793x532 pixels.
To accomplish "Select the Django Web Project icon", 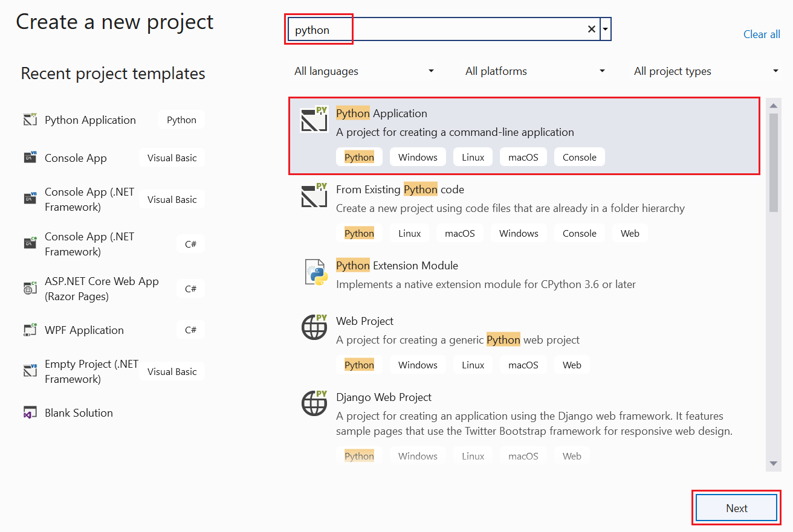I will coord(314,403).
